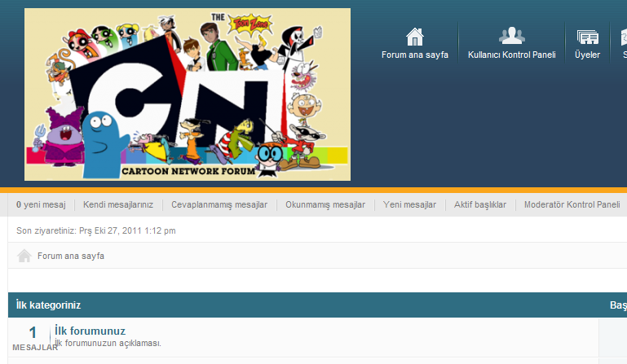Open the Kullanıcı Kontrol Paneli people icon
Screen dimensions: 627x364
coord(512,36)
